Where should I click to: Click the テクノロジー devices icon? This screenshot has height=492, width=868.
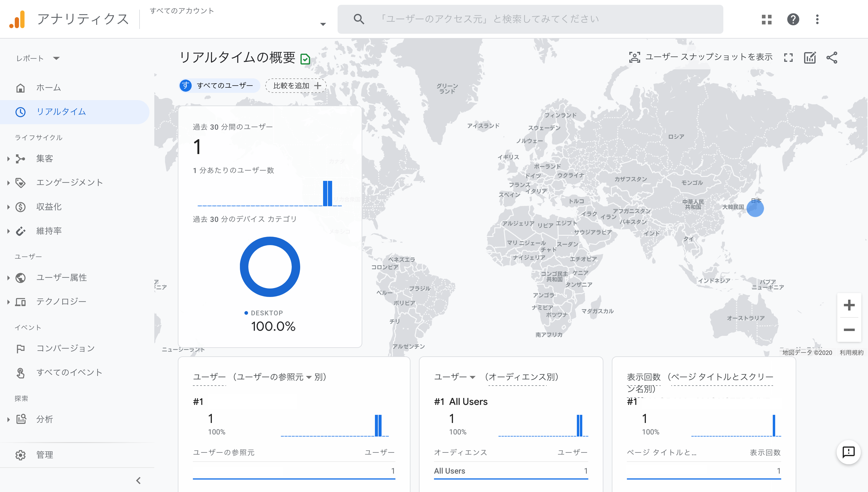[20, 302]
